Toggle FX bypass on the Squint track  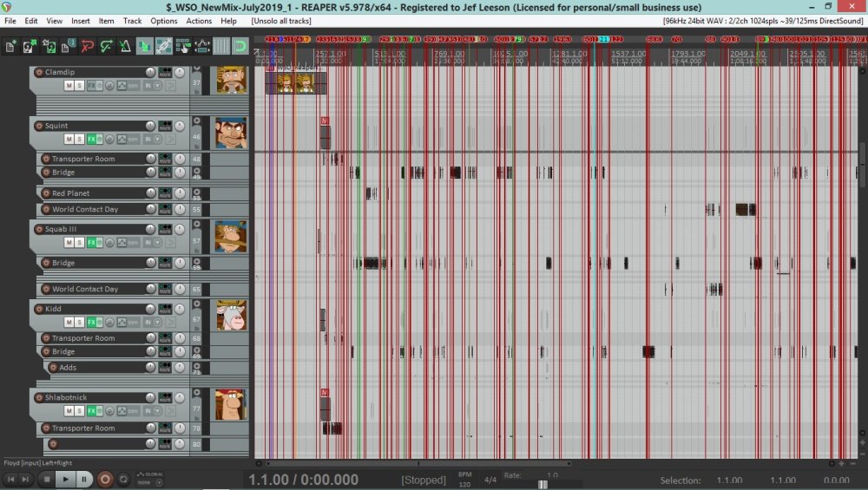[100, 140]
